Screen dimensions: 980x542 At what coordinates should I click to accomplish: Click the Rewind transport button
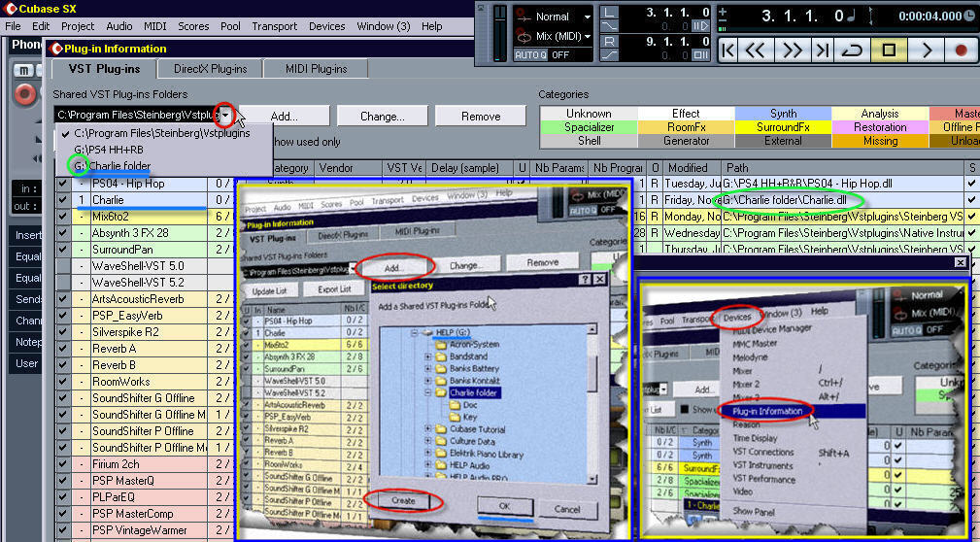(755, 50)
